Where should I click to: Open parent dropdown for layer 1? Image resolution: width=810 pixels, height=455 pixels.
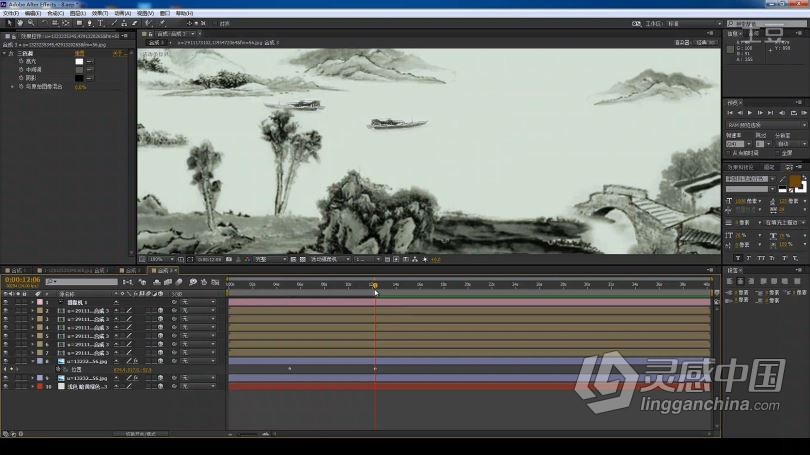(x=198, y=302)
